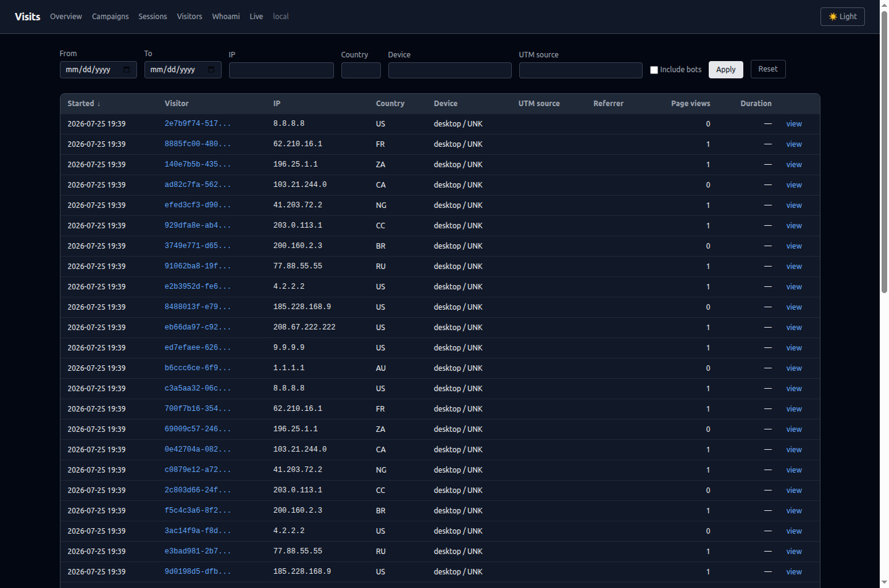View session for visitor eb66da97-c92...
889x588 pixels.
point(794,328)
